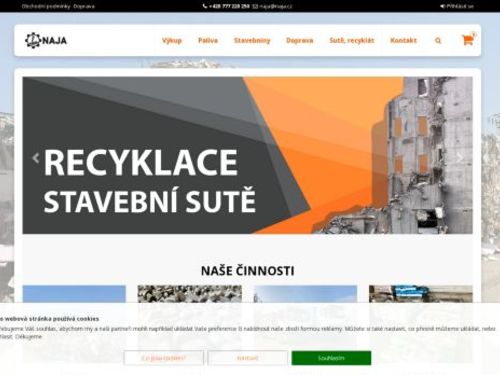This screenshot has height=375, width=500.
Task: Open Doprava link in top black bar
Action: click(84, 6)
